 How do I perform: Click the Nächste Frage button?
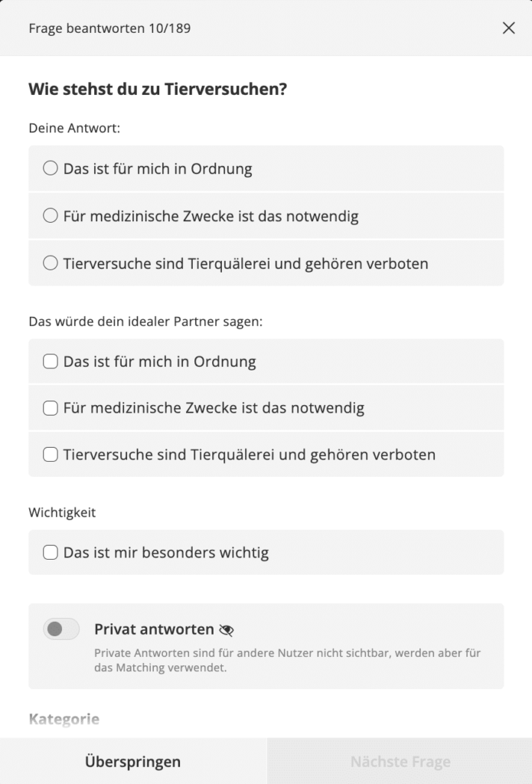point(400,761)
